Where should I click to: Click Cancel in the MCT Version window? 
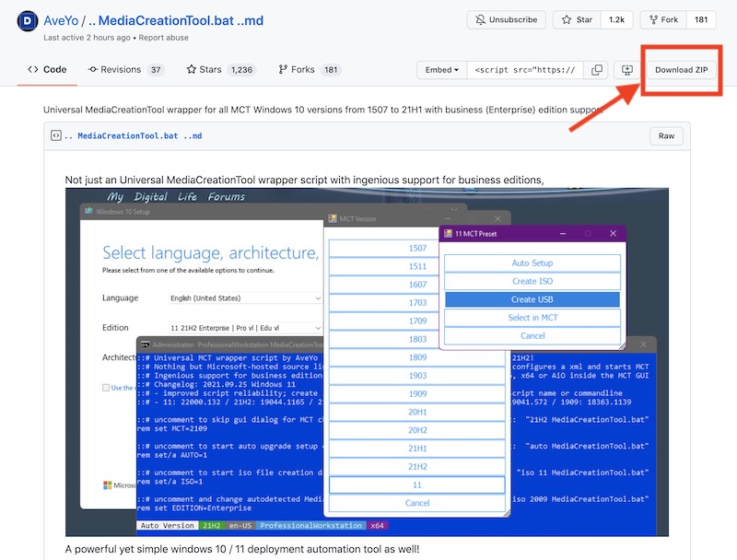[417, 503]
